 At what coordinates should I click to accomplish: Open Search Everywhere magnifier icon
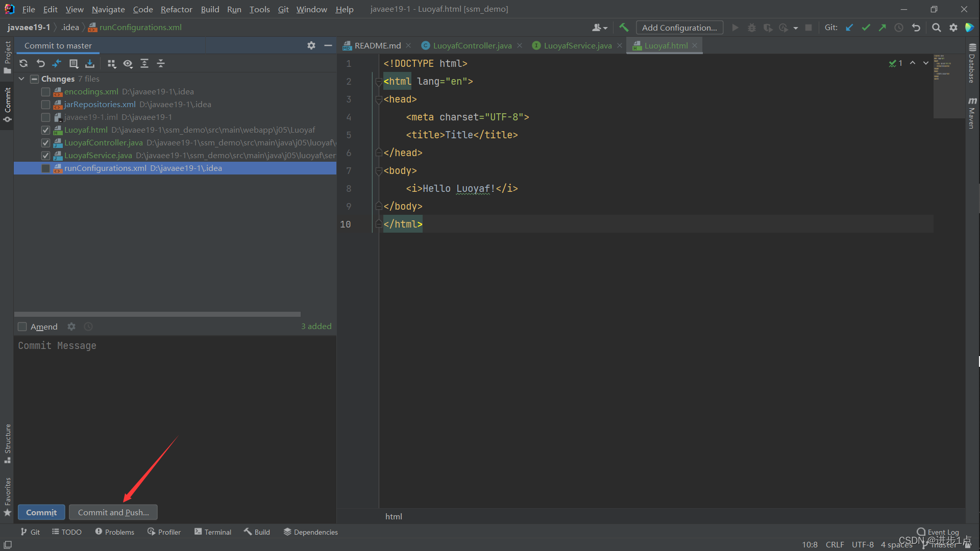(937, 28)
